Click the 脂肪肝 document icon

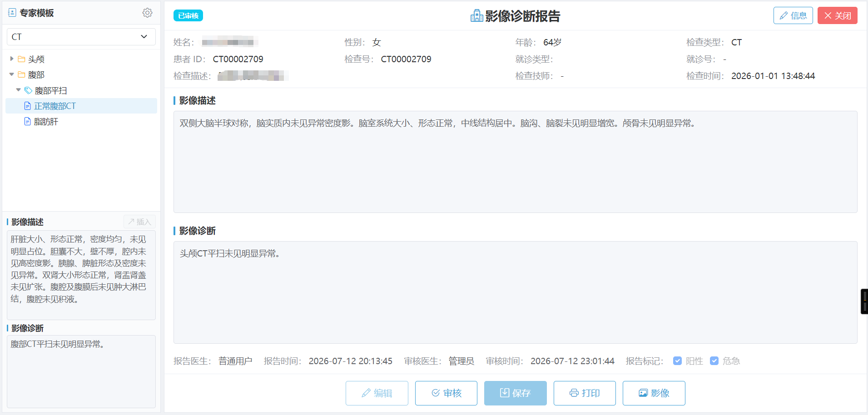tap(27, 121)
